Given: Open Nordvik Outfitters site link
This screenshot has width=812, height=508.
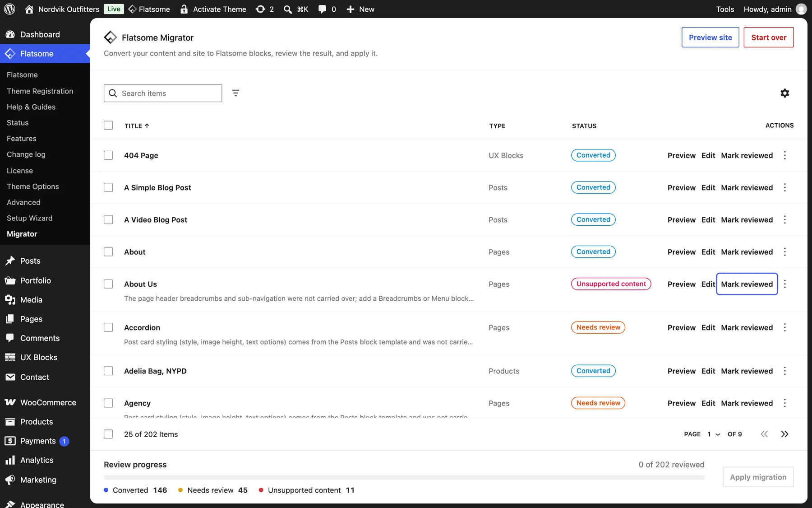Looking at the screenshot, I should click(x=62, y=9).
